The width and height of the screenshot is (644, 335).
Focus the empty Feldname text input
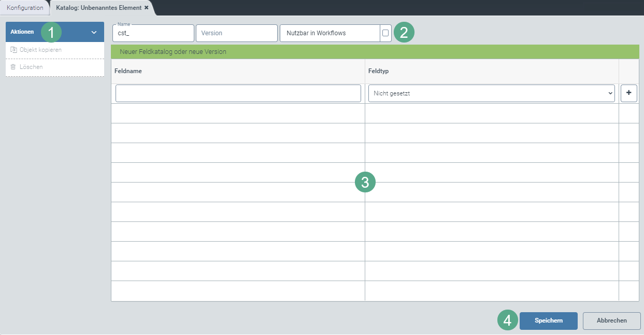coord(238,93)
